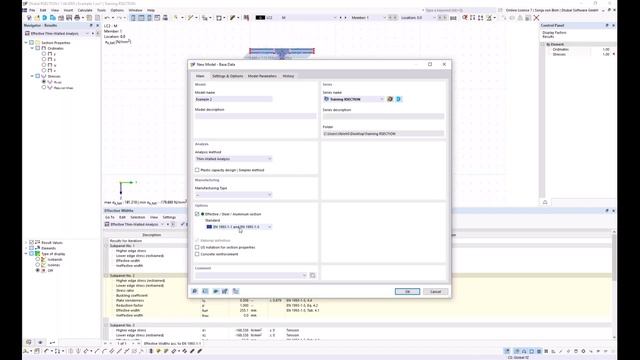
Task: Toggle the Type of display checkbox
Action: coord(31,253)
